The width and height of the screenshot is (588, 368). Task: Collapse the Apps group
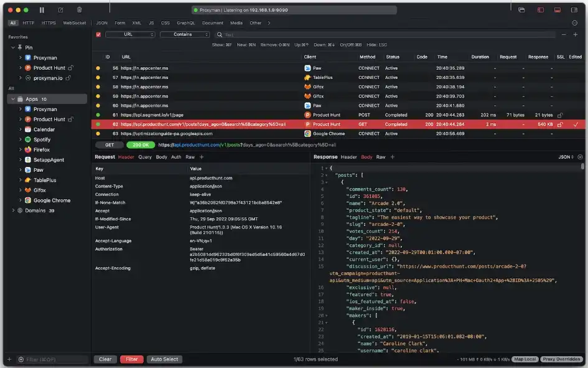click(13, 99)
